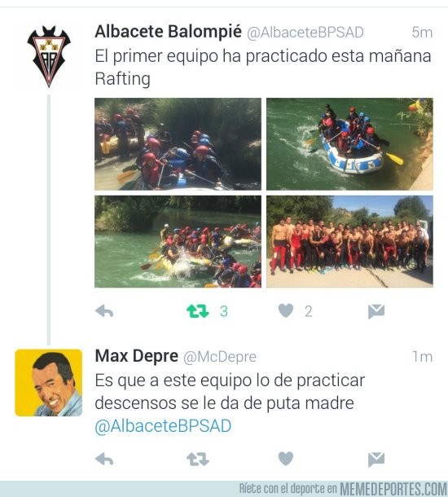Open the close-up rafting crew photo

click(x=178, y=144)
